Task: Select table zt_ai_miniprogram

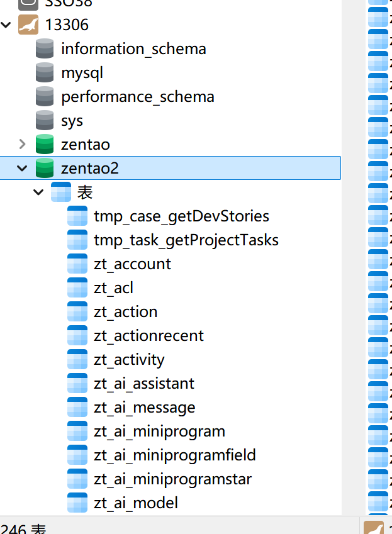Action: (159, 432)
